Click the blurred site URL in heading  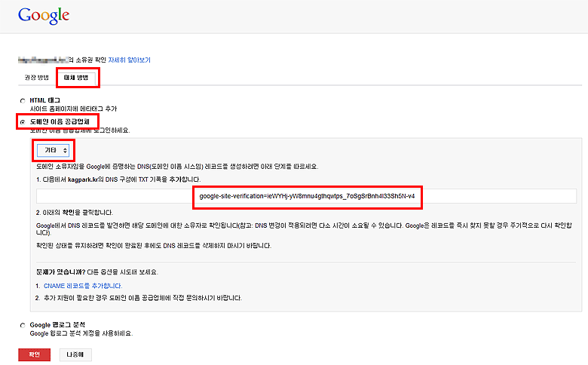(43, 60)
